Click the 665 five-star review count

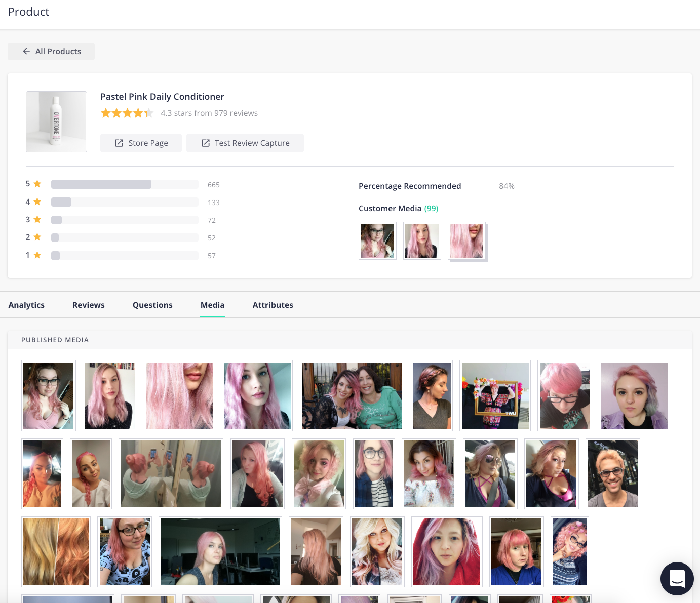pyautogui.click(x=214, y=185)
